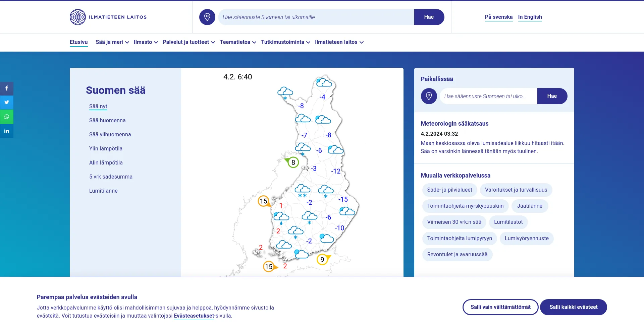Screen dimensions: 644x336
Task: Open the Jäätilanne link chip
Action: tap(529, 206)
